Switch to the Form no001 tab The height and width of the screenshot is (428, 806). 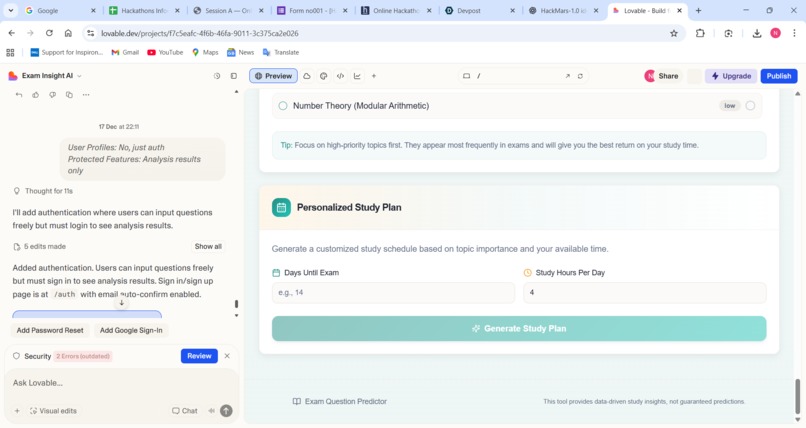point(313,10)
